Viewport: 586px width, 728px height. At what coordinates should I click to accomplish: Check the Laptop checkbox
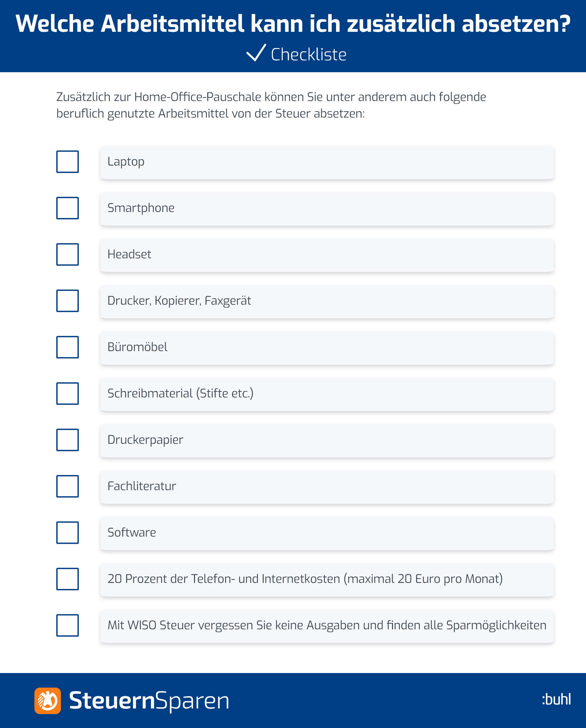point(68,162)
